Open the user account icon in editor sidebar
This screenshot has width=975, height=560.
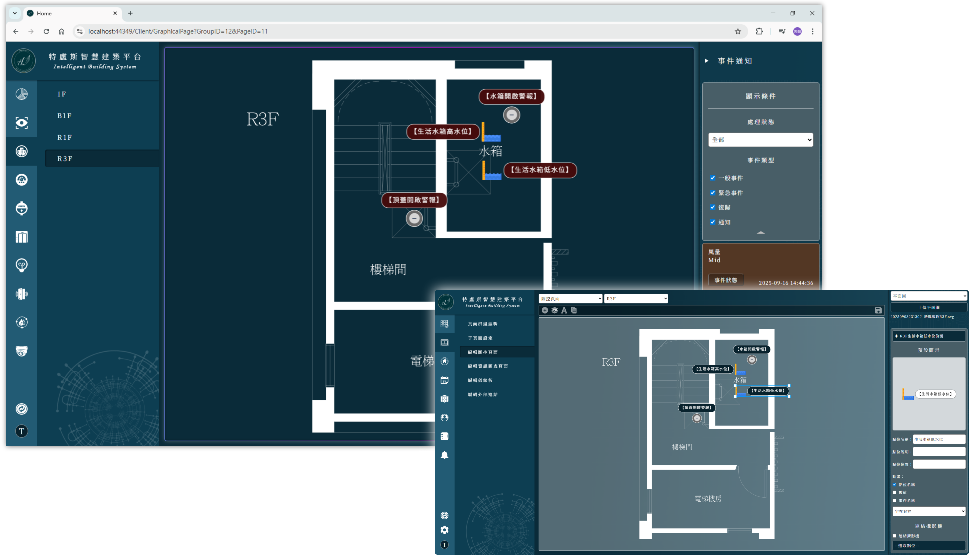444,417
